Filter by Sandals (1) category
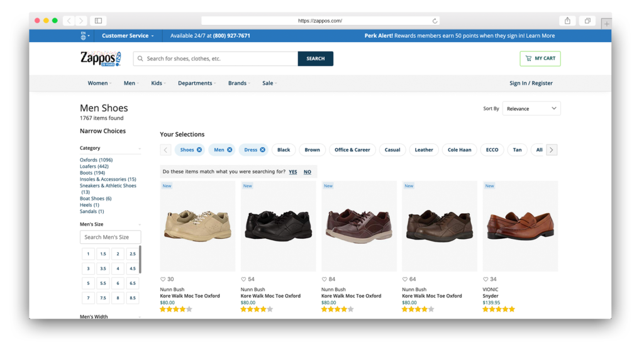644x342 pixels. [x=92, y=211]
